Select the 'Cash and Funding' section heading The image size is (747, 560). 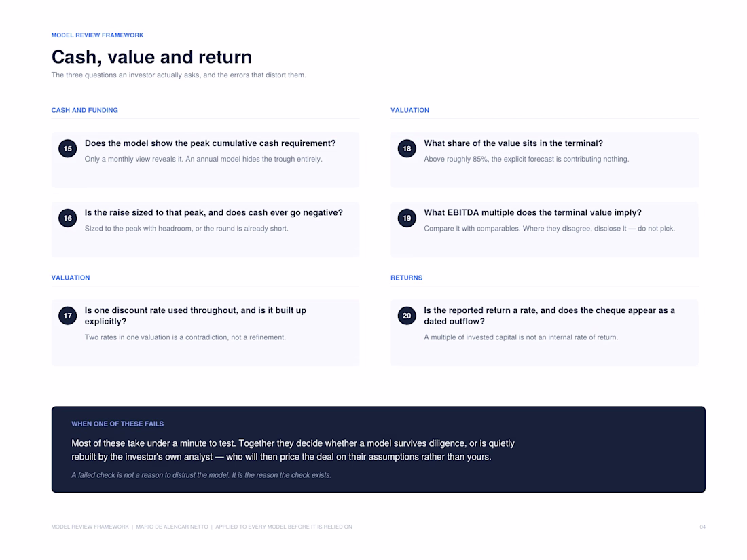(85, 110)
